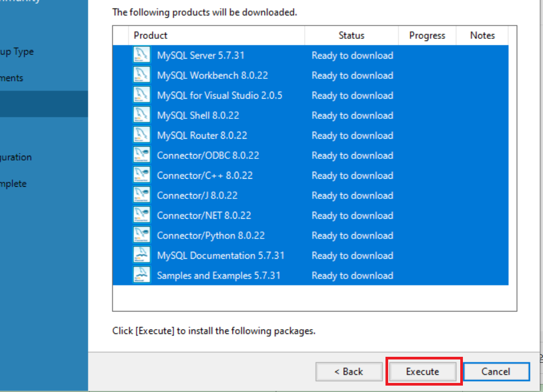
Task: Click the Connector/Python 8.0.22 icon
Action: point(141,235)
